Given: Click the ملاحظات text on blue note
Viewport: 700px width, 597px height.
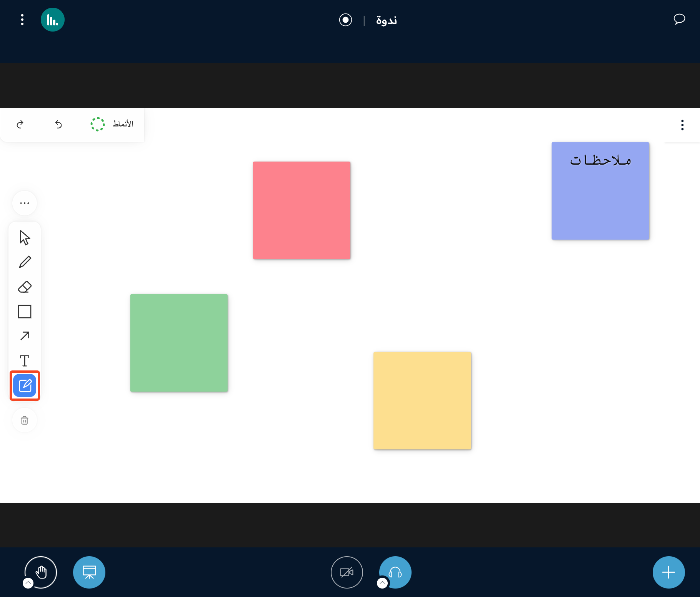Looking at the screenshot, I should tap(600, 160).
